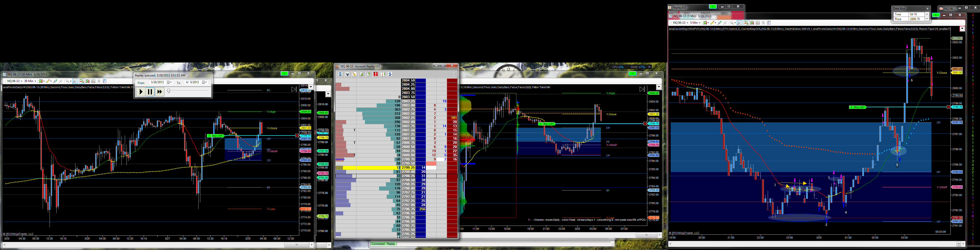
Task: Open drawing tools on 30 Min chart
Action: [x=49, y=81]
